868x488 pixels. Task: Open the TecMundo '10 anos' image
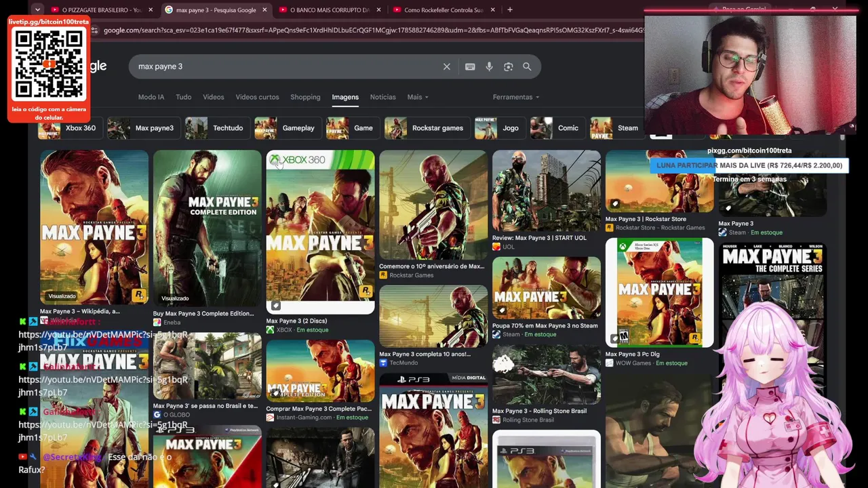tap(433, 317)
